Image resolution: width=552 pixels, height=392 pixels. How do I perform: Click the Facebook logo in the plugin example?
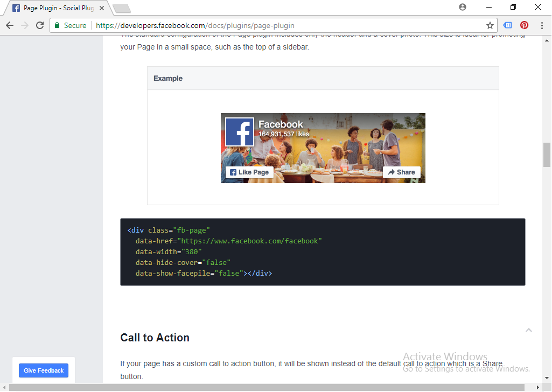pos(240,132)
